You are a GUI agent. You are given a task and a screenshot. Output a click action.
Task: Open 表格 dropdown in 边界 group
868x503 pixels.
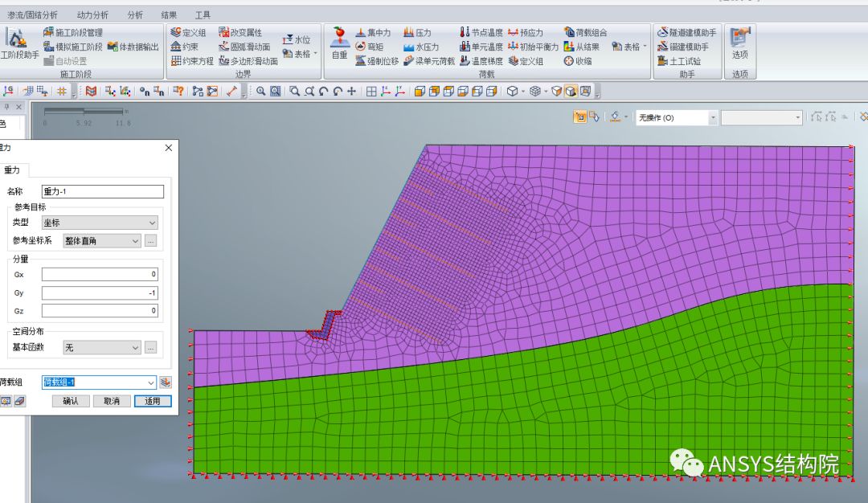tap(300, 54)
